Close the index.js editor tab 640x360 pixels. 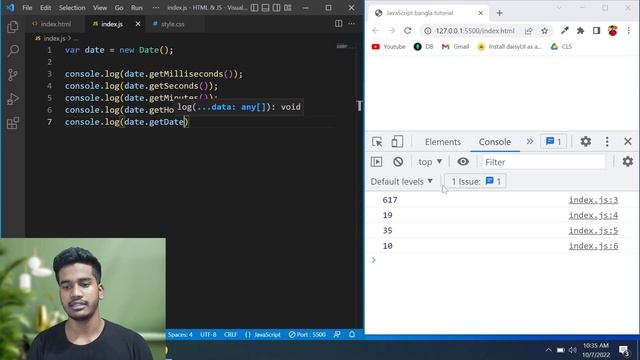138,24
